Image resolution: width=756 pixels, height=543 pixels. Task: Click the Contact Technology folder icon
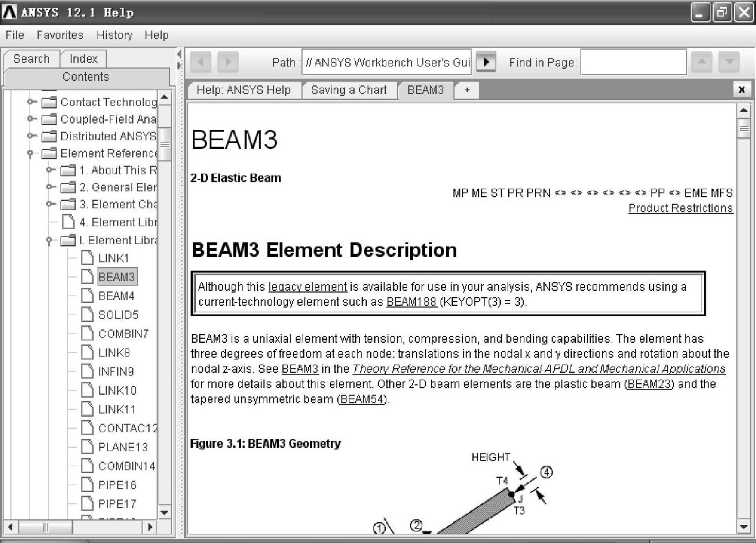[x=50, y=102]
